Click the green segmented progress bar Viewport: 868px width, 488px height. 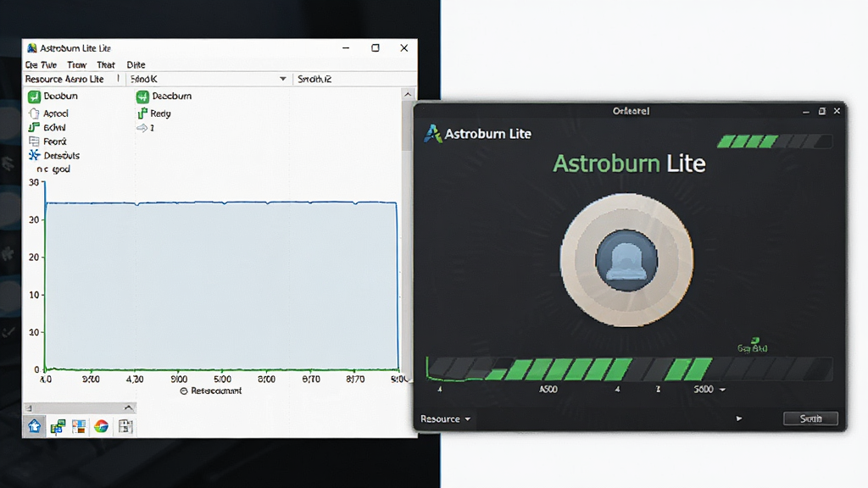pos(630,369)
